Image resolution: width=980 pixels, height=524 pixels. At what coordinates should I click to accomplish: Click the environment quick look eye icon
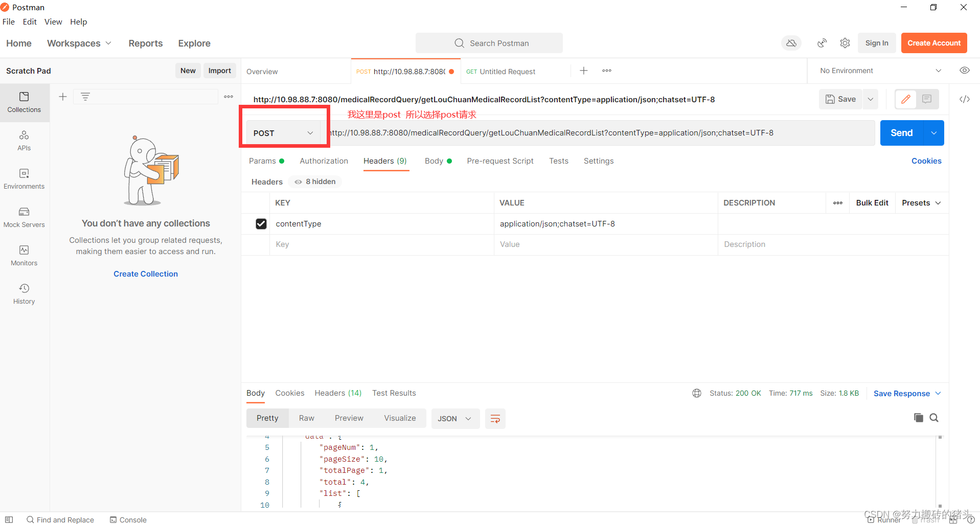tap(965, 71)
